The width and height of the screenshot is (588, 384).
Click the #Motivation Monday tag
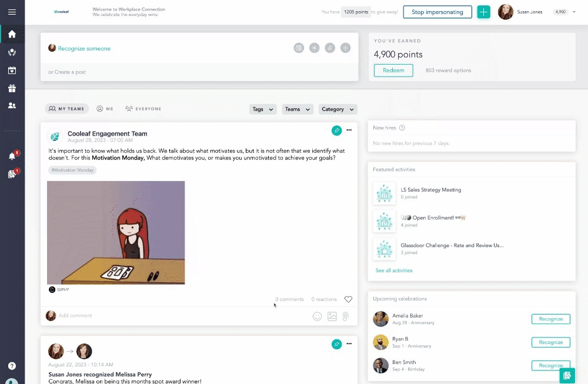point(72,171)
